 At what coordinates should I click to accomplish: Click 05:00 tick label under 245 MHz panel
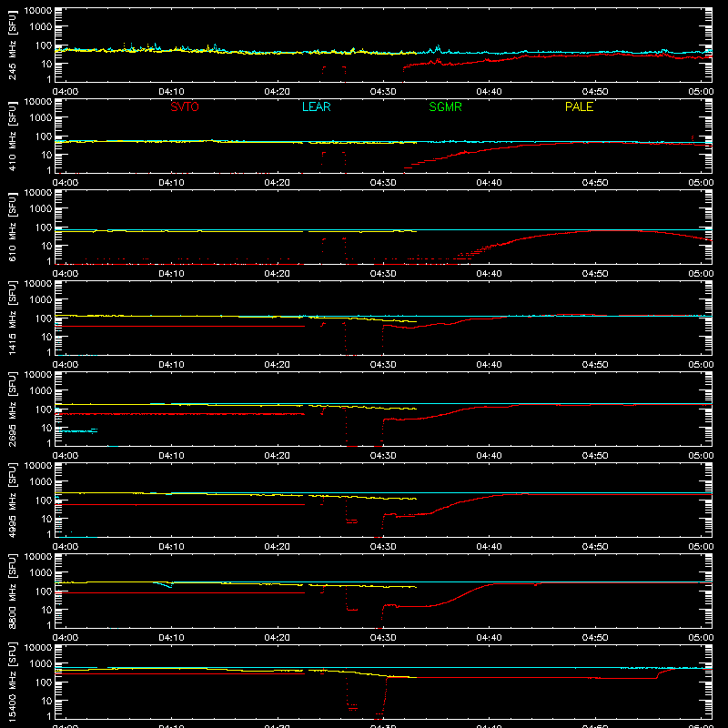click(701, 92)
